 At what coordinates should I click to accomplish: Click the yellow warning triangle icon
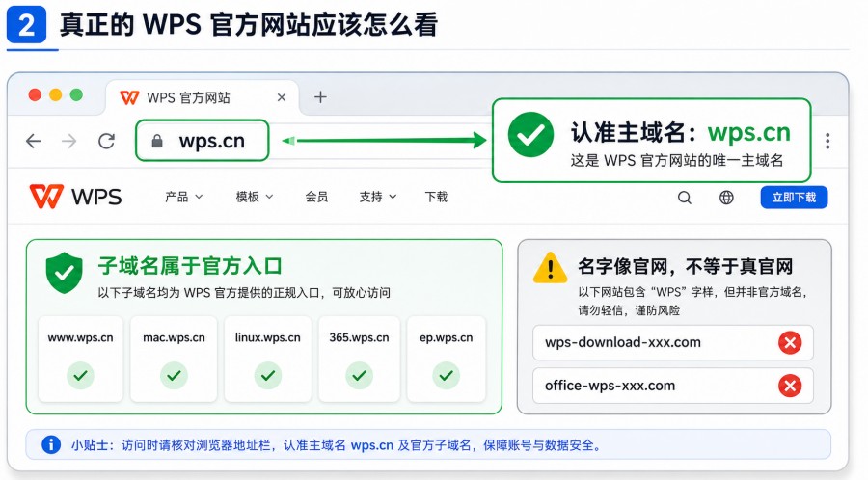pos(550,268)
